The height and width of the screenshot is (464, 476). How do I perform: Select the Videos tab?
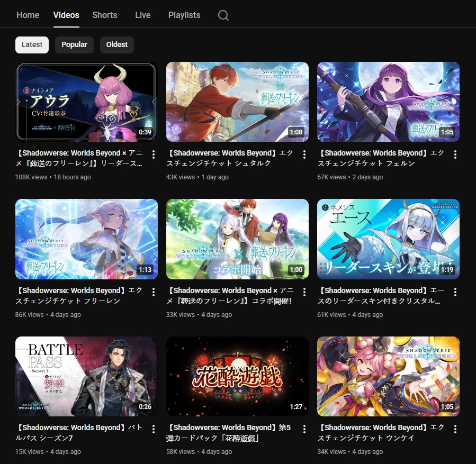click(x=66, y=15)
